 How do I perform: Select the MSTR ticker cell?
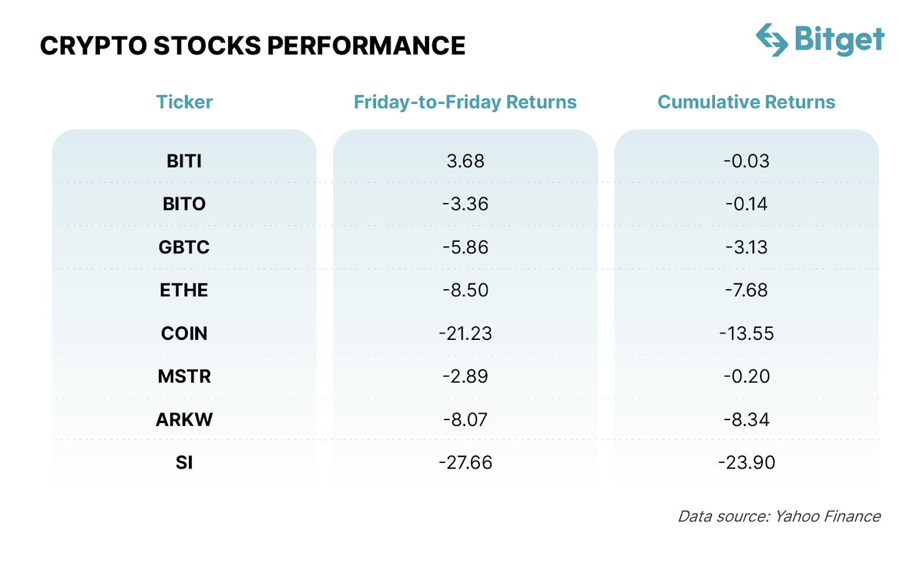(184, 376)
